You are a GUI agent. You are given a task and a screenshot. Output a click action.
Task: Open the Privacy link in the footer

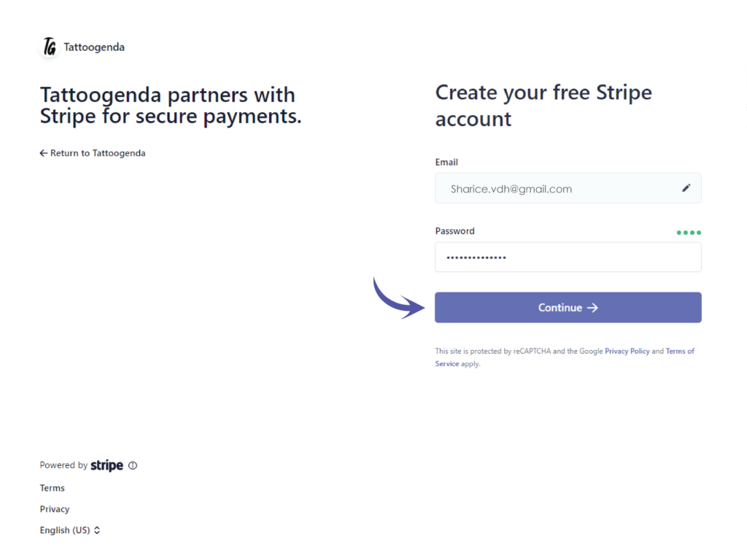tap(54, 509)
